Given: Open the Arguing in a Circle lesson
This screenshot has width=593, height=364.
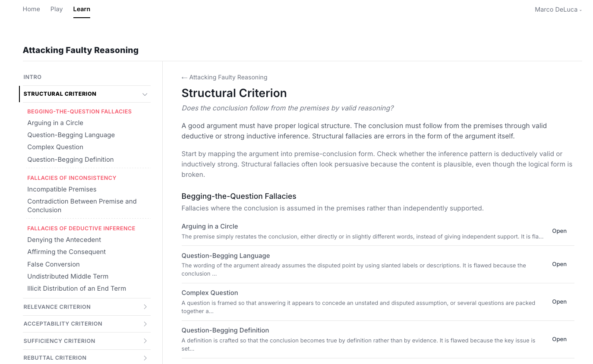Looking at the screenshot, I should [x=559, y=231].
